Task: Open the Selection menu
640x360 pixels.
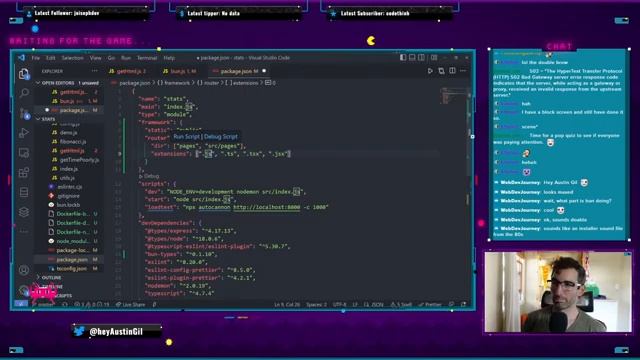Action: pos(72,58)
